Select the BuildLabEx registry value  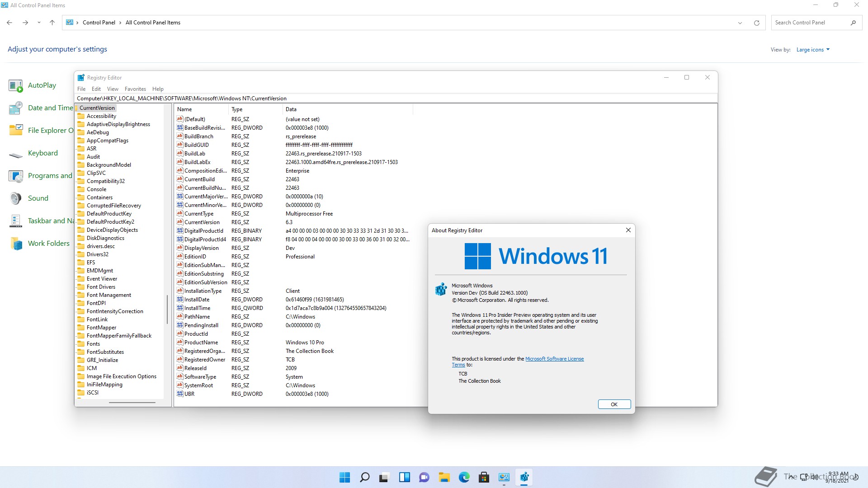[197, 162]
